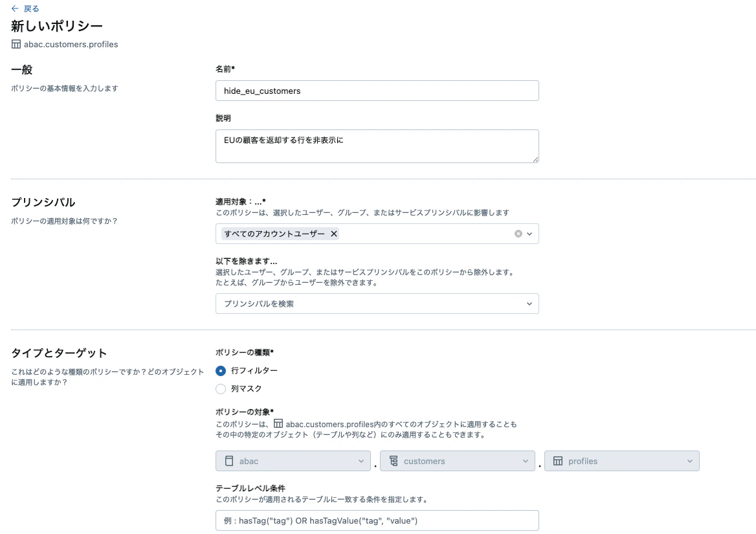Open the abac catalog dropdown

click(x=293, y=461)
